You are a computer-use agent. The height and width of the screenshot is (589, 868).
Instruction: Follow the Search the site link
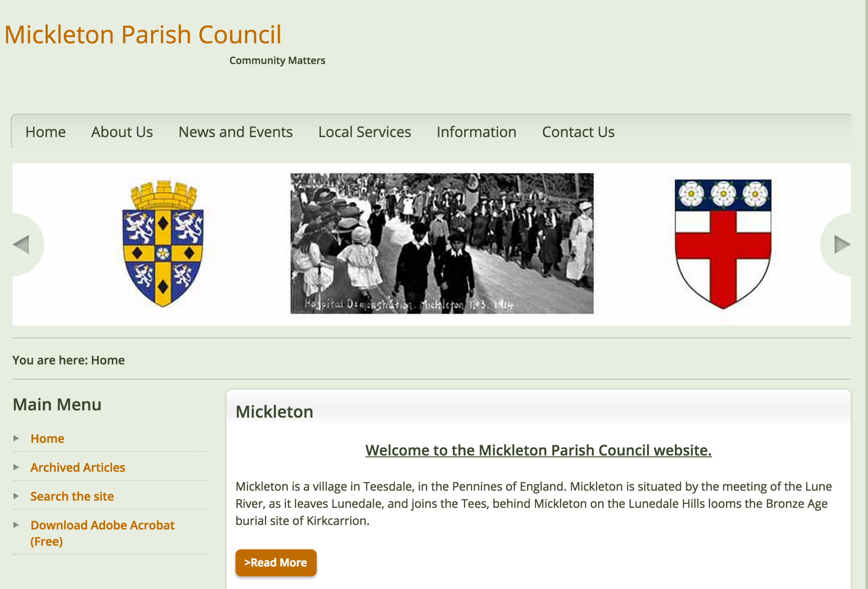pyautogui.click(x=72, y=497)
